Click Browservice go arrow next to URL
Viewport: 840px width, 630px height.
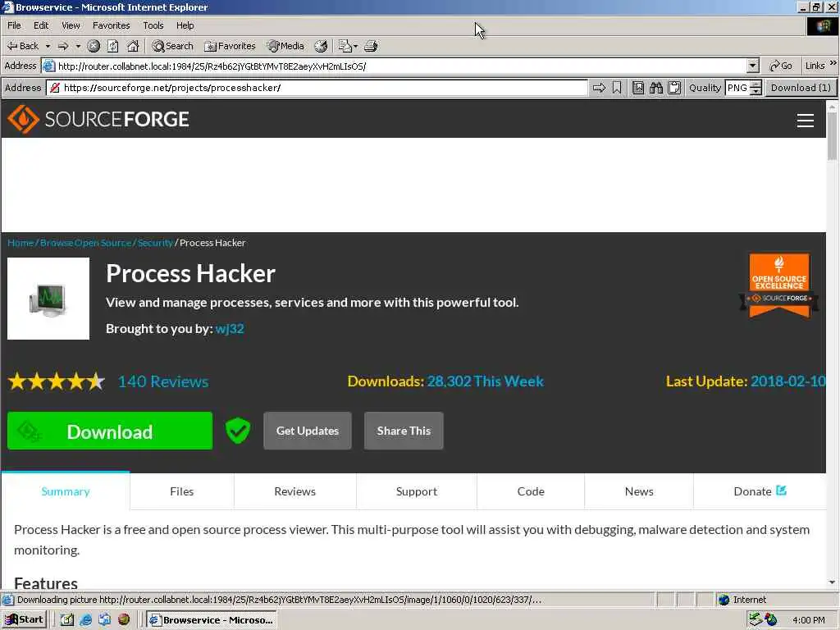[599, 88]
